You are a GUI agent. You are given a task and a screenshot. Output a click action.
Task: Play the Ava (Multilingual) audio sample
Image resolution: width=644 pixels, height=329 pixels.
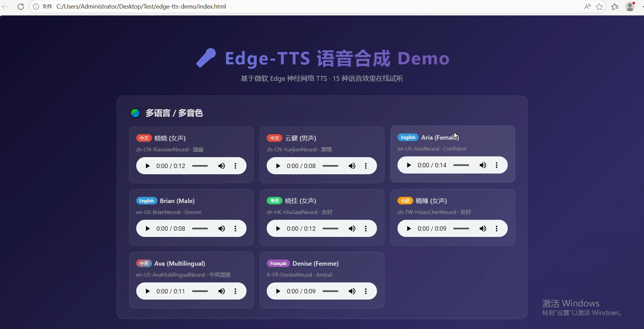[148, 291]
